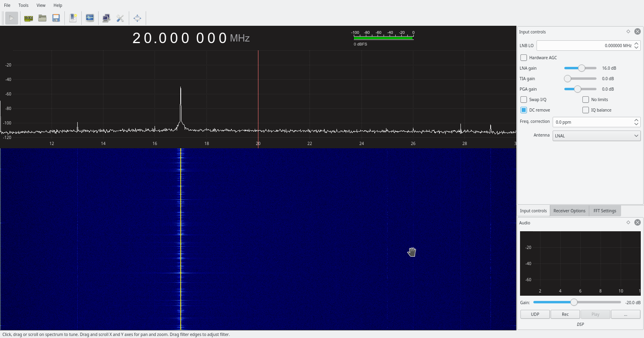Open I/O device configuration (circuit card icon)

(x=29, y=18)
